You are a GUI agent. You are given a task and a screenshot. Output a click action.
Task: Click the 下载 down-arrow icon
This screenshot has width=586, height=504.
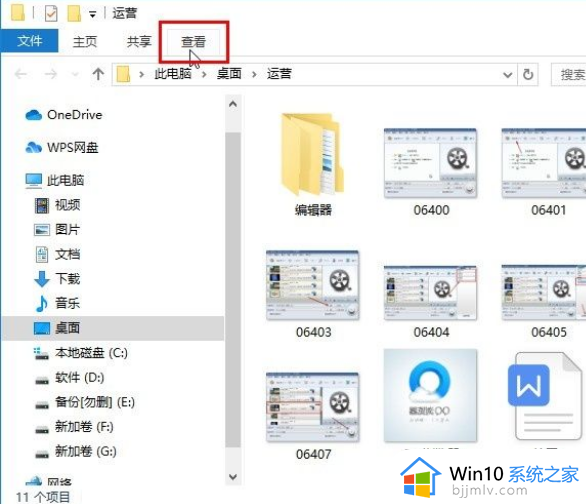(42, 279)
